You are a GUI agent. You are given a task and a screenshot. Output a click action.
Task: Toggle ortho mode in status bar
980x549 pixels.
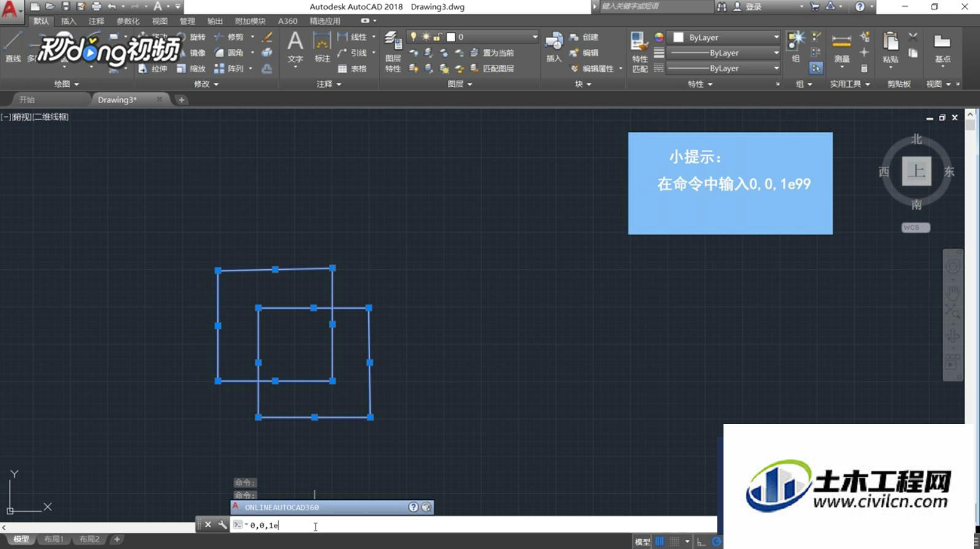point(701,541)
